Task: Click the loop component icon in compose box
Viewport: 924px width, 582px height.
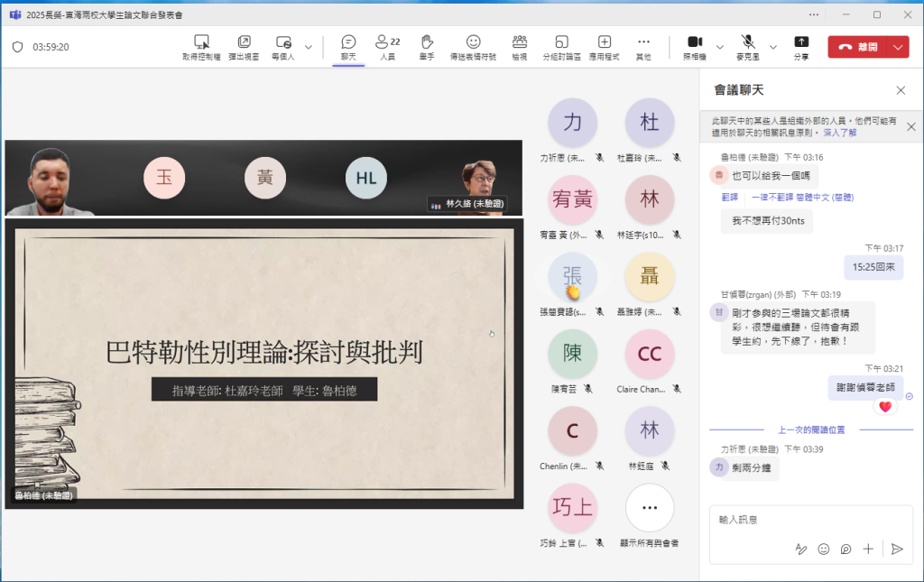Action: click(x=845, y=549)
